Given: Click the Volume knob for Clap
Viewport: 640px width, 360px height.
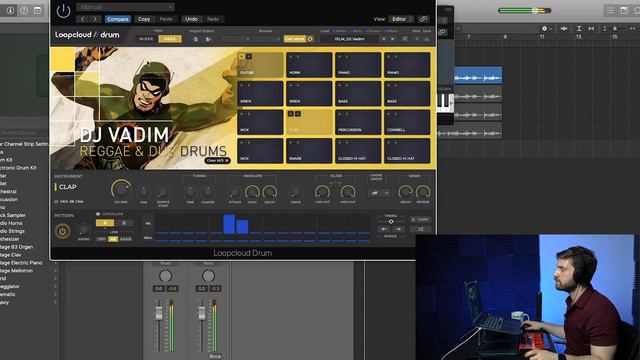Looking at the screenshot, I should [121, 190].
